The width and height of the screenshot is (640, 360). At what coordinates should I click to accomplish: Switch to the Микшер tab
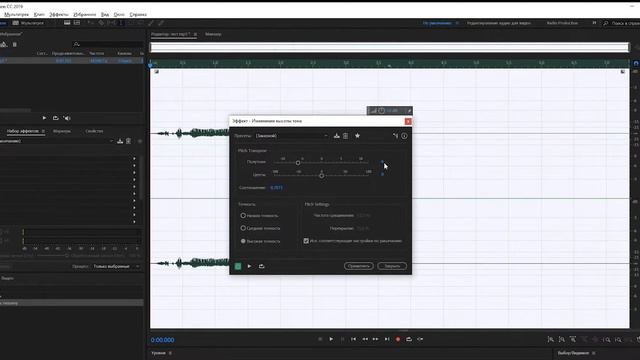pos(213,34)
